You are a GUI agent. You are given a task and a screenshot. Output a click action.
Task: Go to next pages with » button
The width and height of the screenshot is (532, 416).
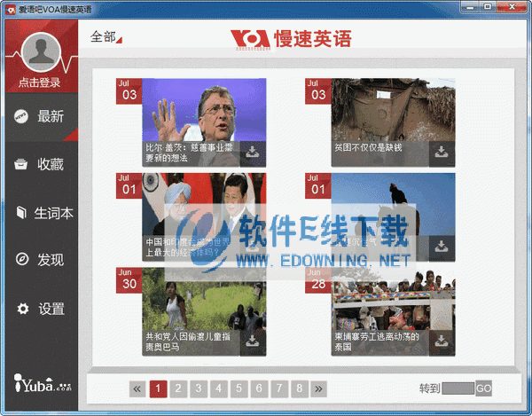click(319, 389)
